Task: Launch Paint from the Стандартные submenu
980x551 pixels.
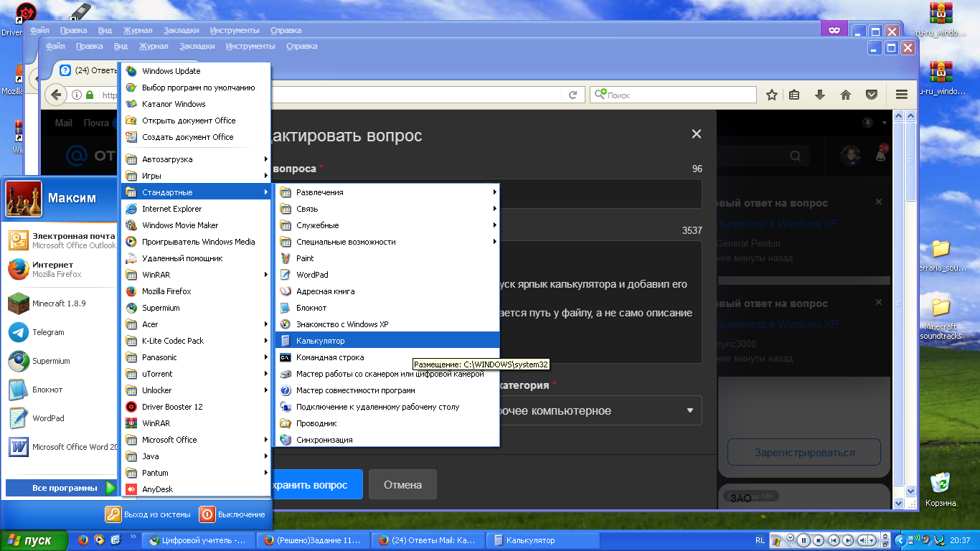Action: [387, 258]
